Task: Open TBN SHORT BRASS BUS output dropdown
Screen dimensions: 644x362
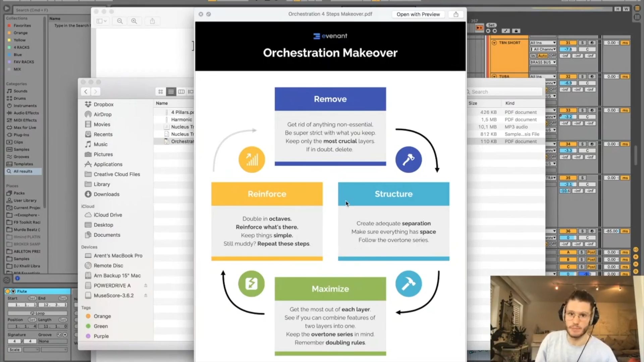Action: click(x=543, y=62)
